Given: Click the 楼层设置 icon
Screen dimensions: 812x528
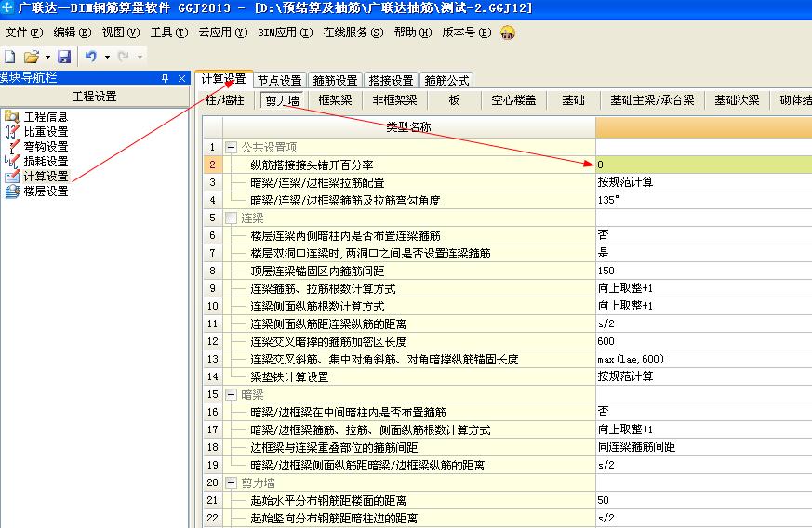Looking at the screenshot, I should pos(11,191).
